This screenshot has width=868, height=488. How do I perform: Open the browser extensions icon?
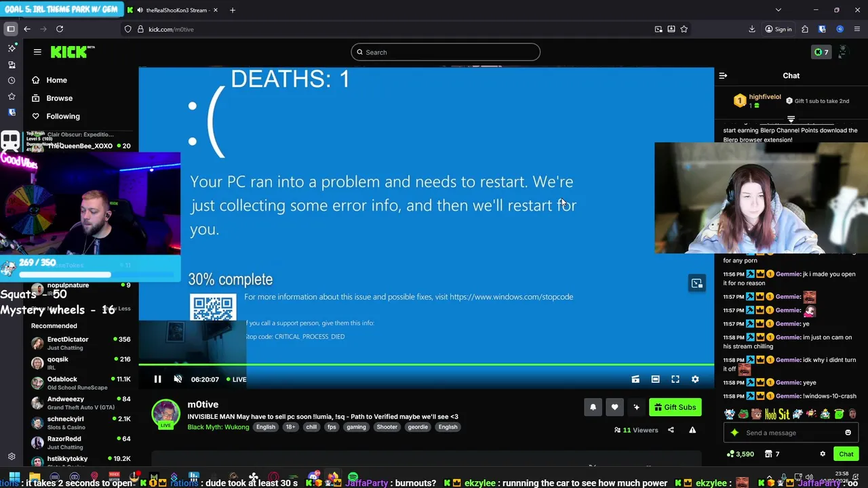tap(805, 29)
